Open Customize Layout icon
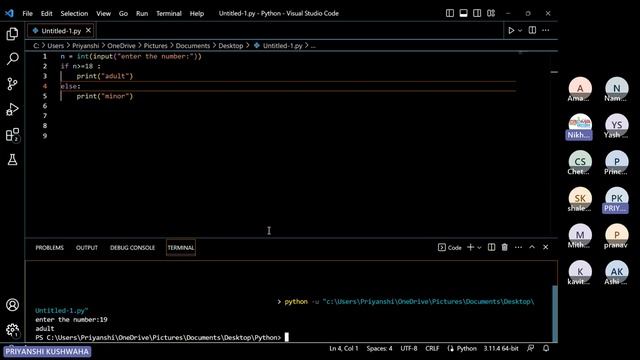Viewport: 640px width, 360px height. click(x=491, y=13)
